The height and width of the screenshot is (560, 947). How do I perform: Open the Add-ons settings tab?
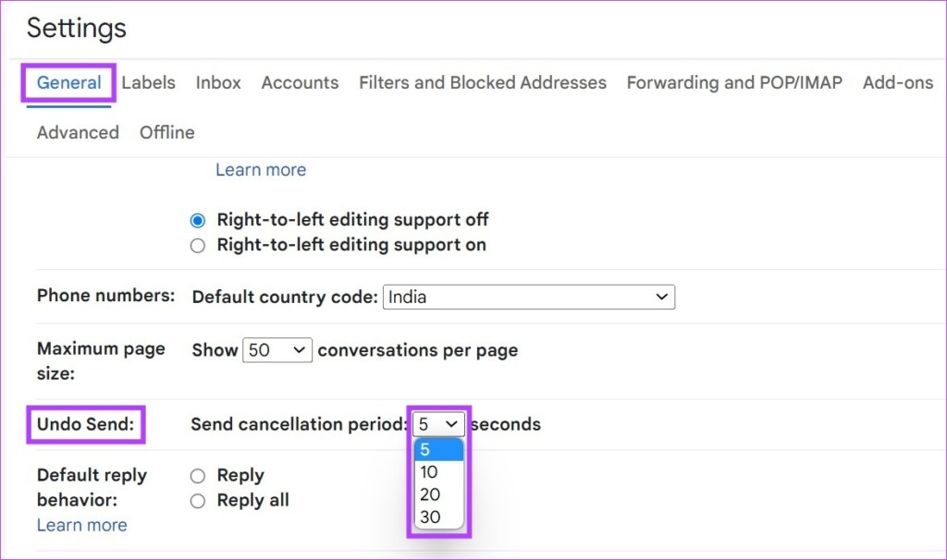point(896,82)
